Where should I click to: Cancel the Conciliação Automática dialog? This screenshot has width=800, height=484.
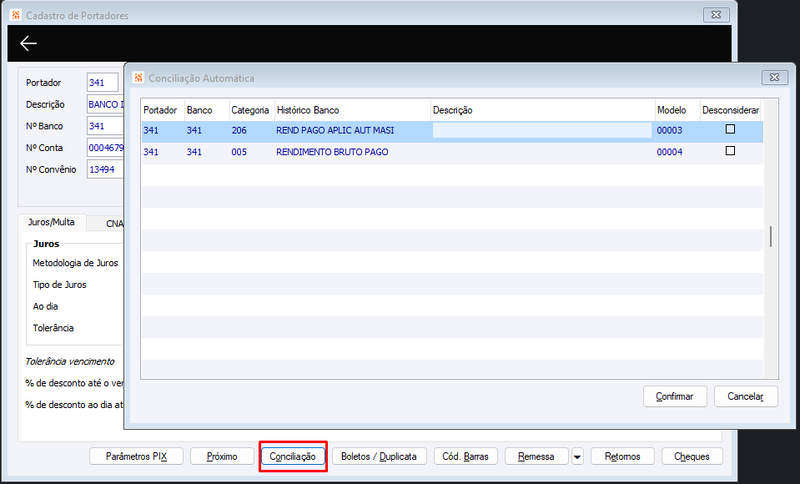[745, 396]
